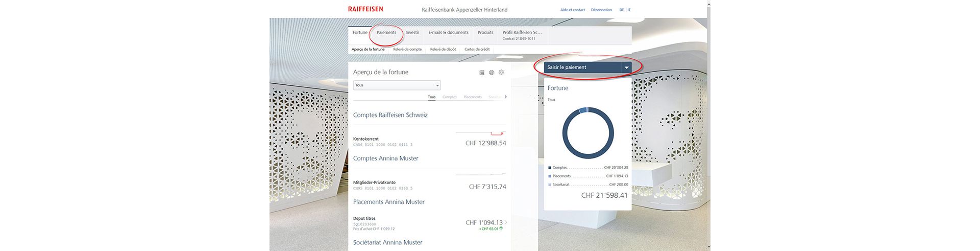
Task: Select the Relevé de compte sub-tab
Action: point(407,50)
